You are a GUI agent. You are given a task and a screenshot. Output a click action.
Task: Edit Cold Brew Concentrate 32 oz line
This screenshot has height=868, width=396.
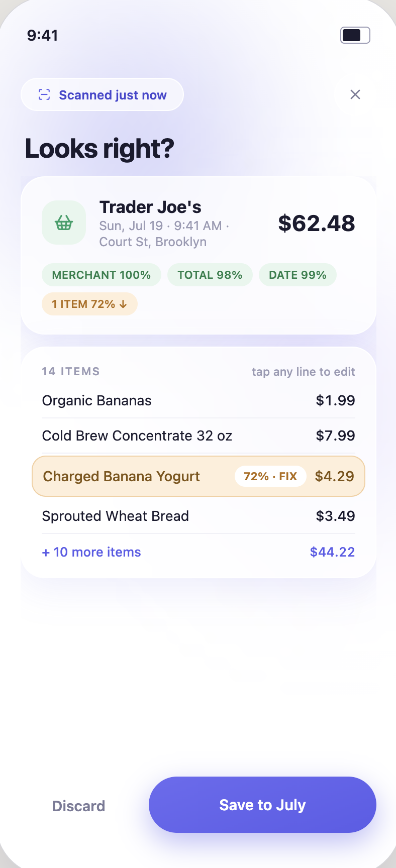199,436
